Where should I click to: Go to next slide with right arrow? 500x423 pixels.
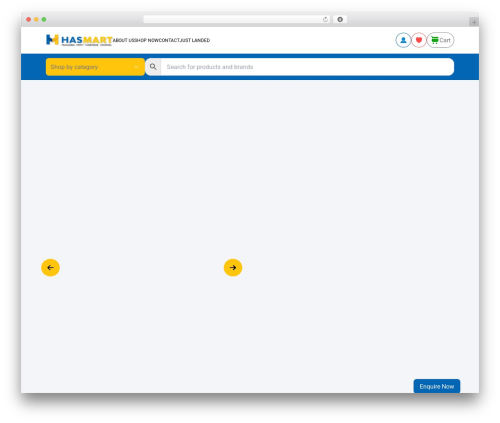tap(233, 267)
